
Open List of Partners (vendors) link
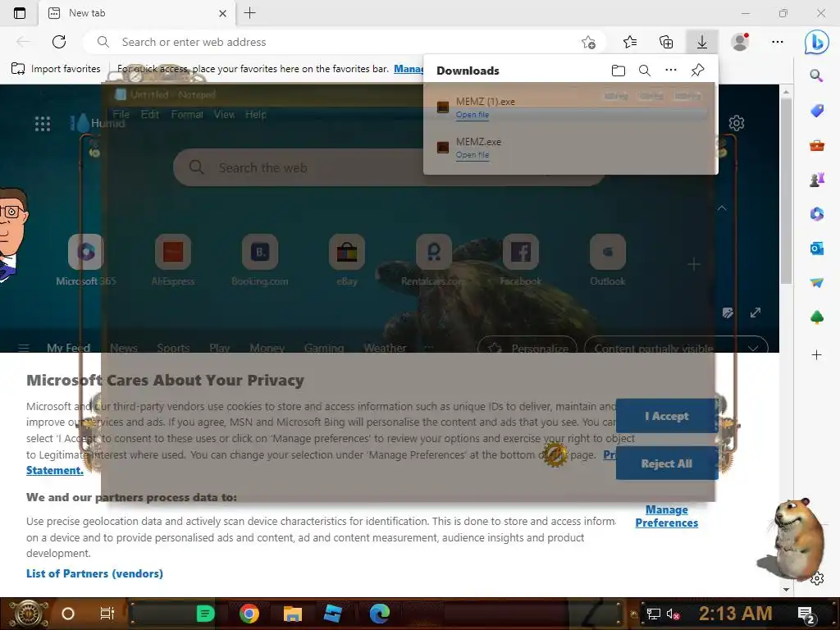tap(94, 573)
